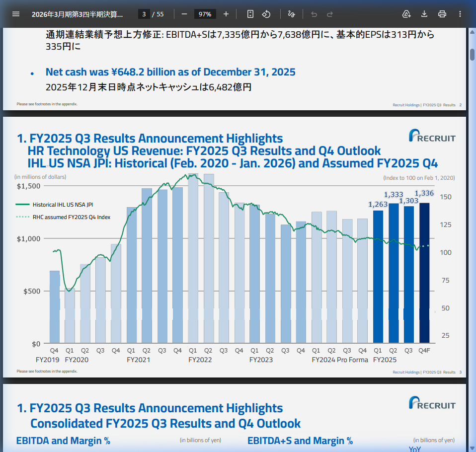
Task: Click page 3 'Please see footnotes in the appendix'
Action: pyautogui.click(x=47, y=371)
